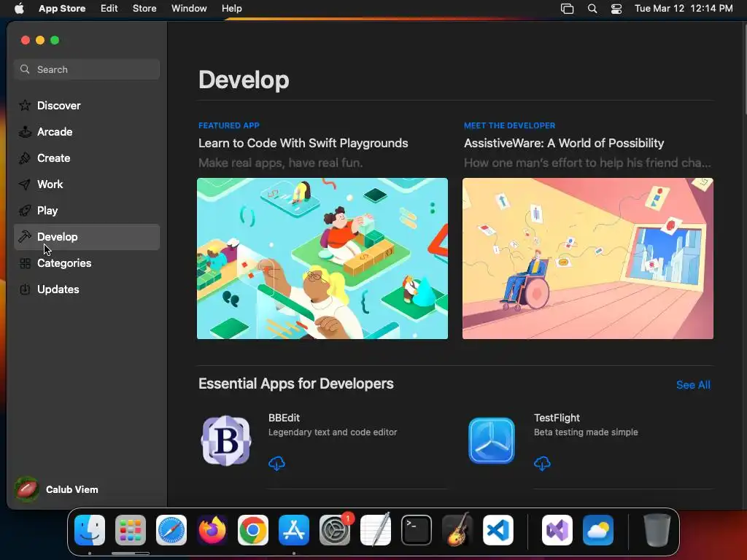Click the MEET THE DEVELOPER label

509,125
